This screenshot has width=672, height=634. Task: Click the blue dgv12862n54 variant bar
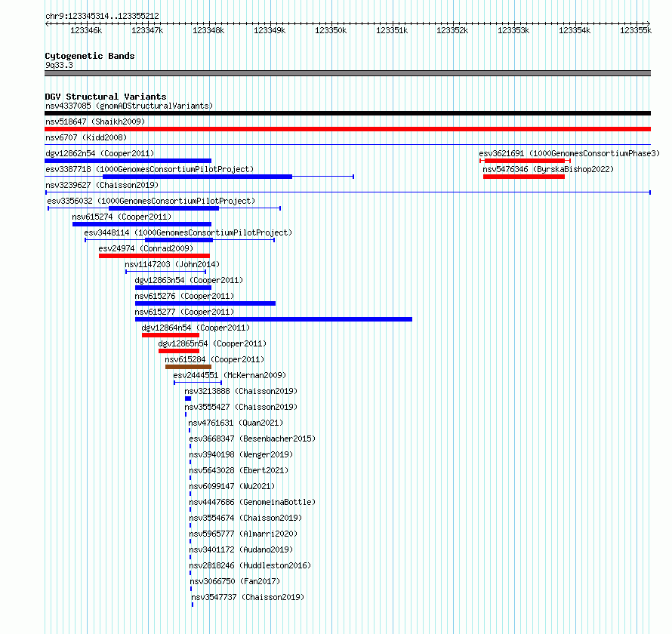click(128, 161)
